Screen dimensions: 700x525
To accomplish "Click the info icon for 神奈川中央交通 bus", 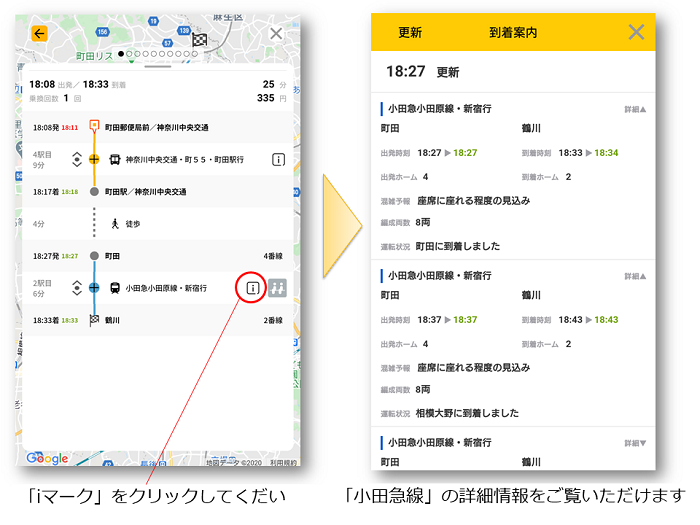I will click(x=278, y=159).
